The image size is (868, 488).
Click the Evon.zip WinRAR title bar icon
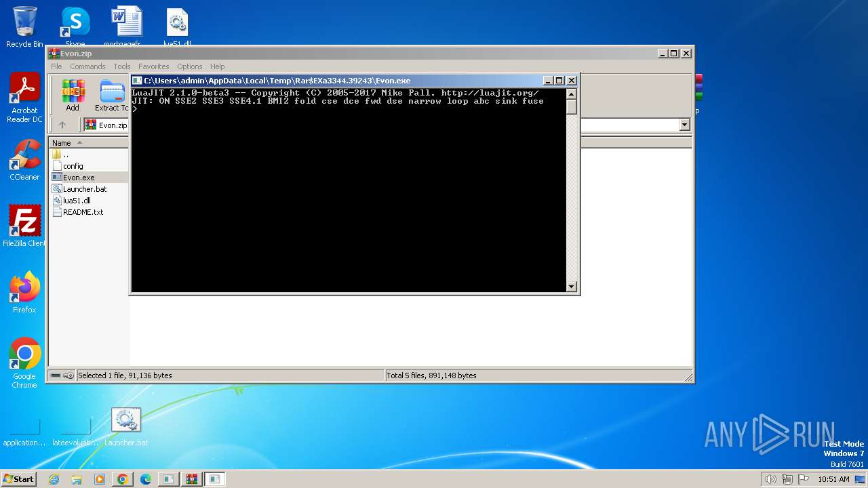click(x=54, y=54)
